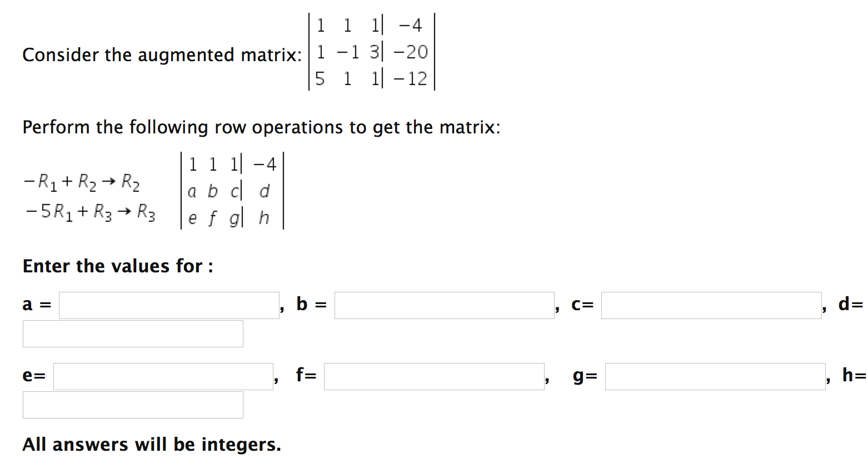Image resolution: width=868 pixels, height=468 pixels.
Task: Click the text All answers will be integers
Action: pos(151,444)
